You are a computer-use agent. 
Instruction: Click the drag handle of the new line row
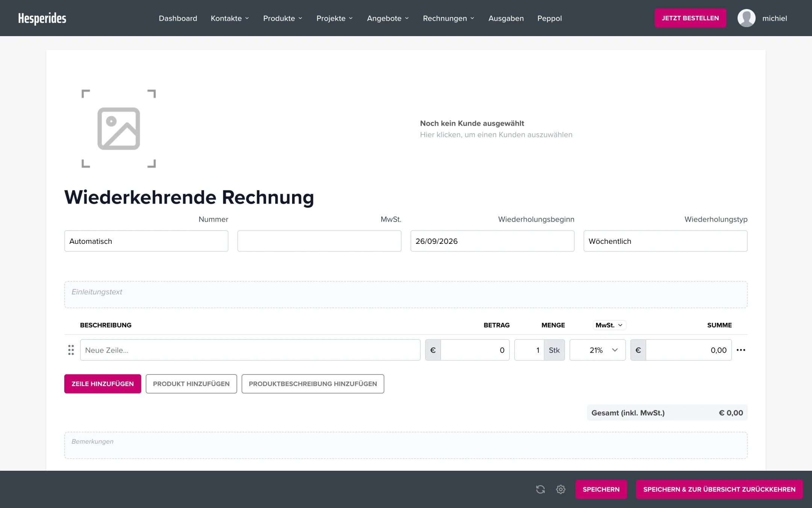click(x=71, y=350)
